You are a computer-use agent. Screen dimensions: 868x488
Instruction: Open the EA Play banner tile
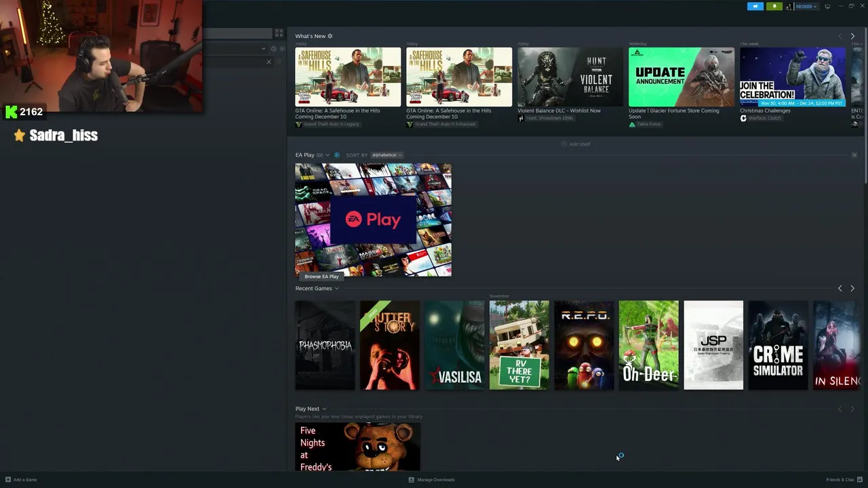click(x=373, y=220)
